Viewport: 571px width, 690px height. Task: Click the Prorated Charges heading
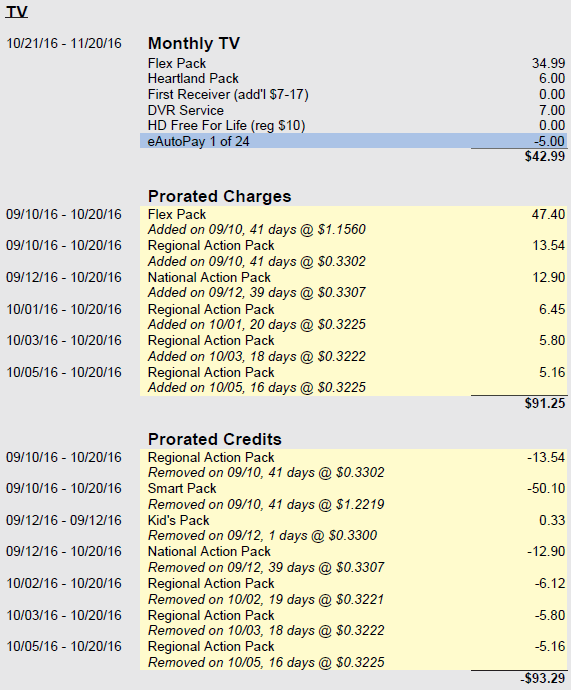(x=219, y=196)
